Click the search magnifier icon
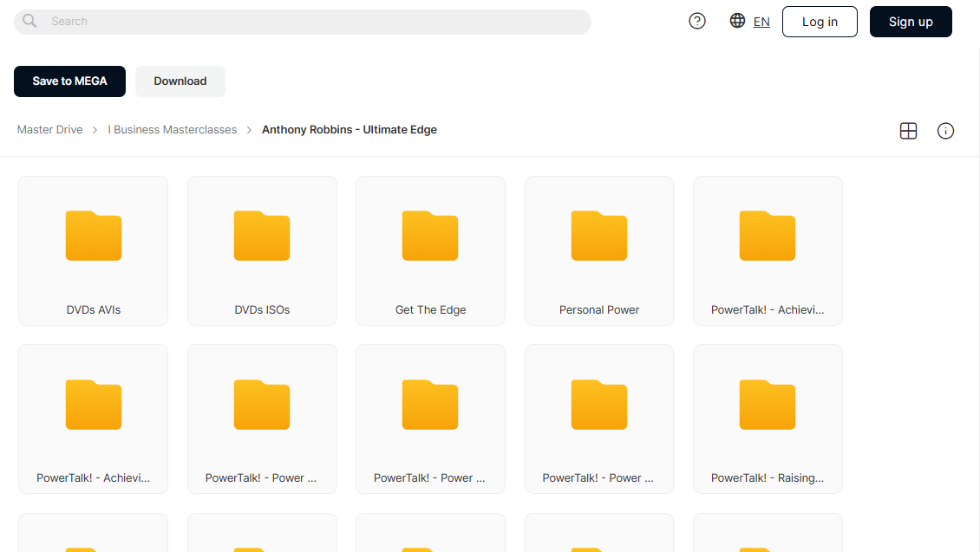The width and height of the screenshot is (980, 552). point(29,21)
